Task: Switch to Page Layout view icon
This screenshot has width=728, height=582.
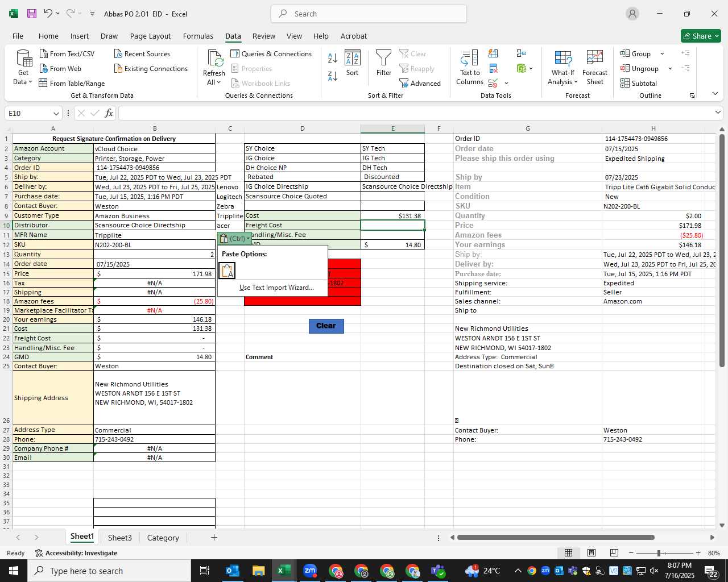Action: tap(591, 553)
